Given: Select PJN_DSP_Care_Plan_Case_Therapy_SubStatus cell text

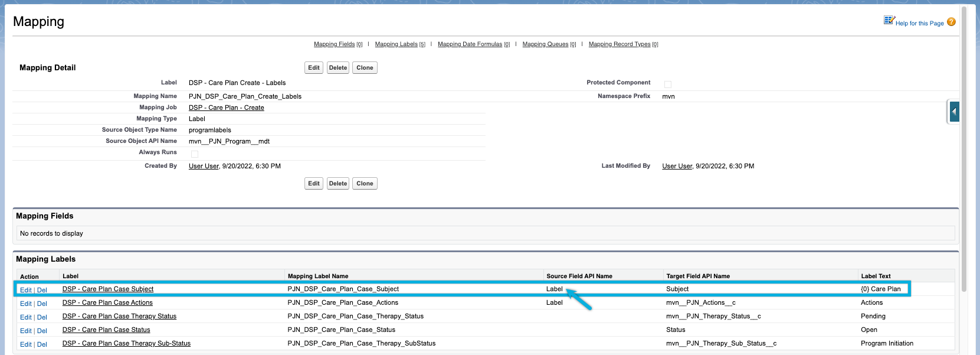Looking at the screenshot, I should pos(362,343).
